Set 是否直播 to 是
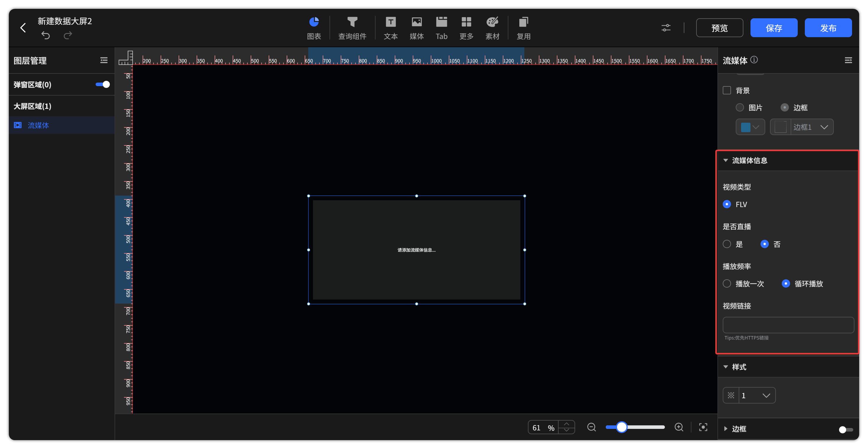 (727, 244)
